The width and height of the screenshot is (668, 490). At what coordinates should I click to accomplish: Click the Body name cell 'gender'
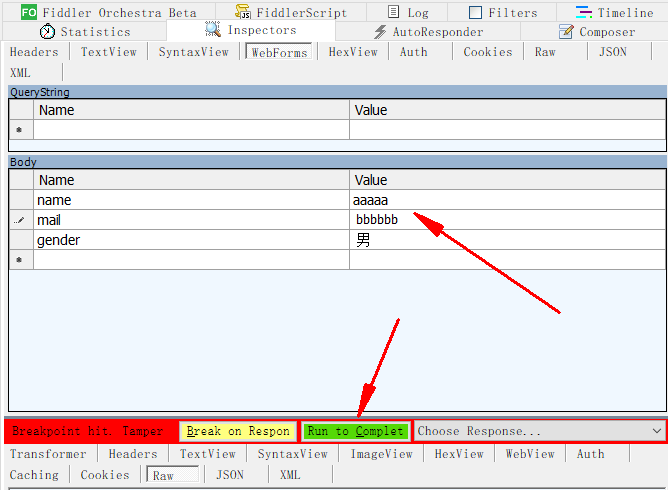pyautogui.click(x=191, y=240)
